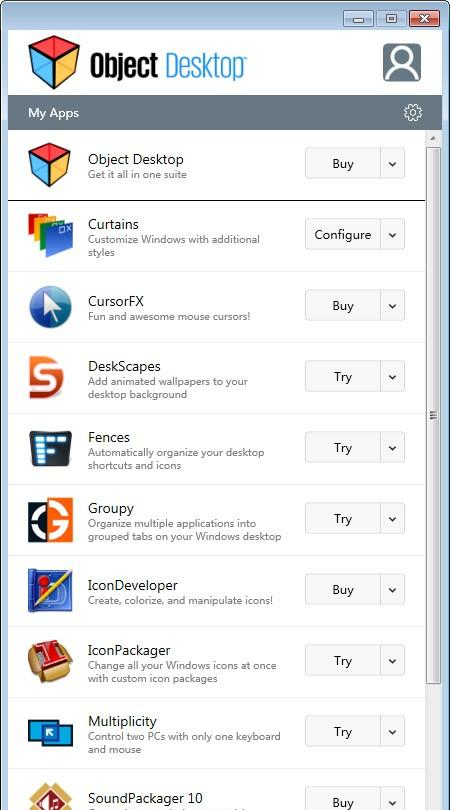Select the IconDeveloper app icon
Image resolution: width=450 pixels, height=810 pixels.
pos(50,590)
